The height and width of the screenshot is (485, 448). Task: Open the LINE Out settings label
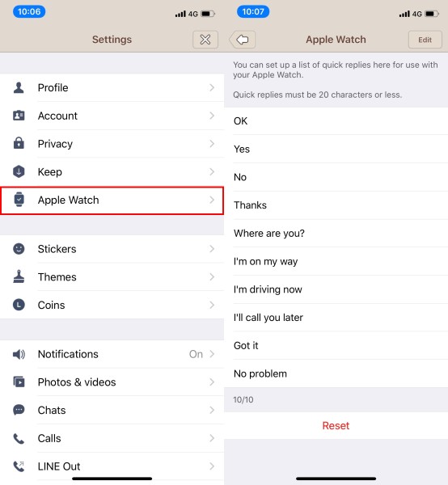pyautogui.click(x=59, y=466)
